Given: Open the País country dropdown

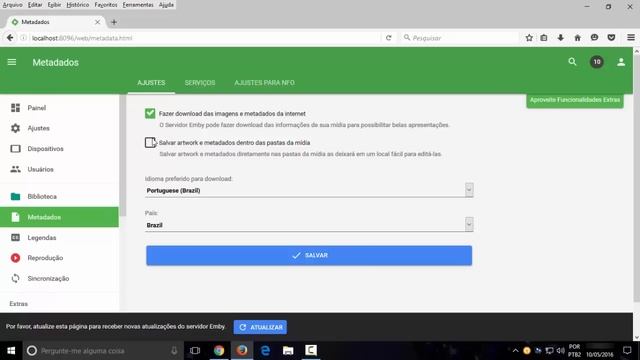Looking at the screenshot, I should [309, 224].
